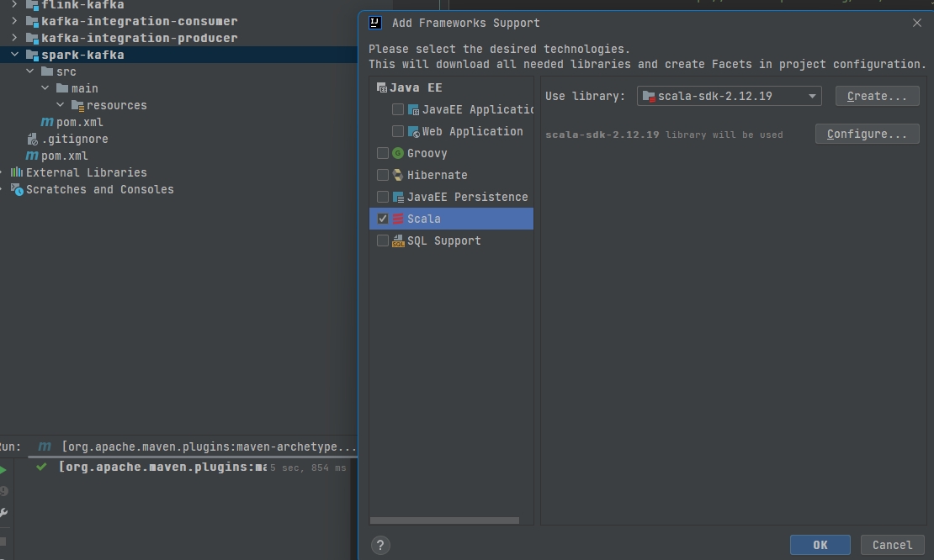The height and width of the screenshot is (560, 934).
Task: Tick the Groovy checkbox
Action: pos(383,154)
